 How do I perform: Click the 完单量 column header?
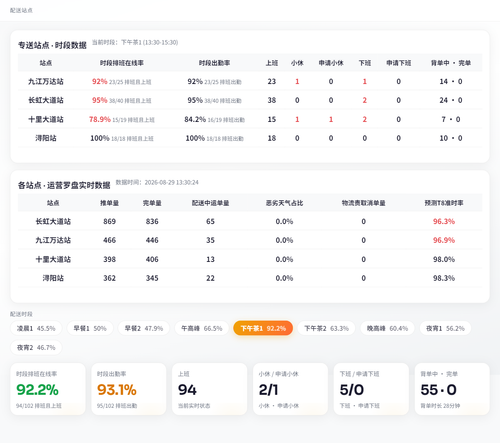click(152, 203)
